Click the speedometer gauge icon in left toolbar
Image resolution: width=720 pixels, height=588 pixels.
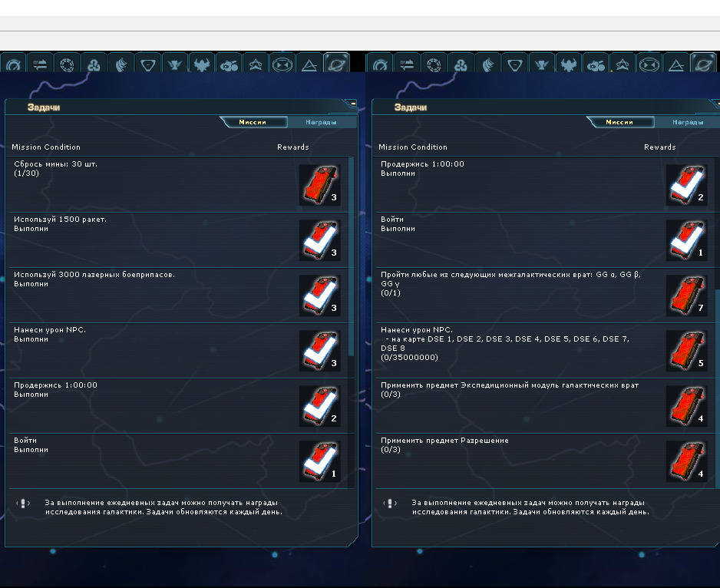pos(15,64)
